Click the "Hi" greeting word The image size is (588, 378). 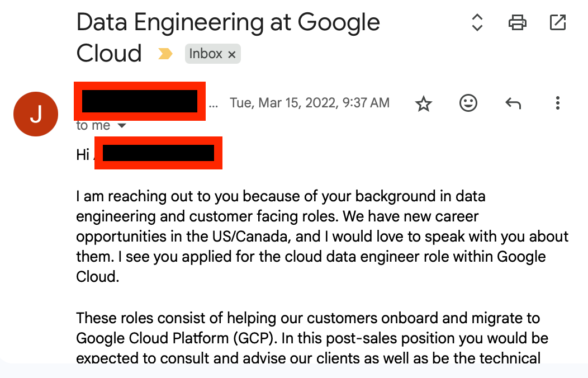click(83, 154)
